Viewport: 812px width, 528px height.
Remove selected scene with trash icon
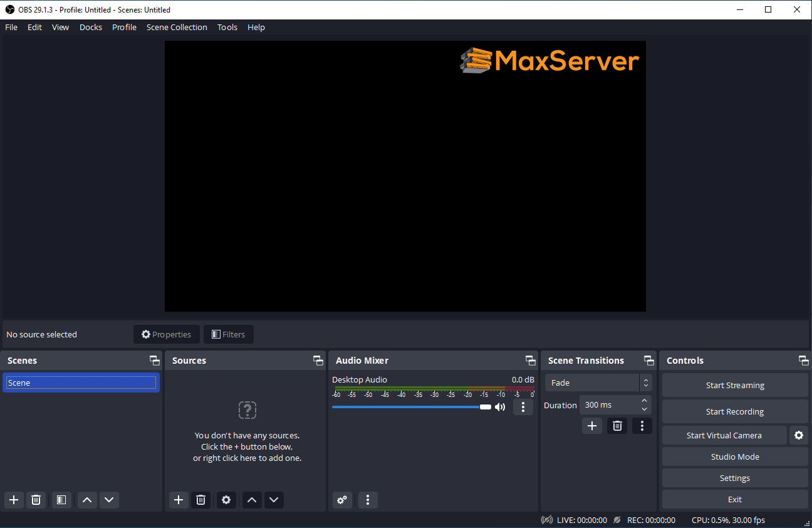tap(36, 500)
